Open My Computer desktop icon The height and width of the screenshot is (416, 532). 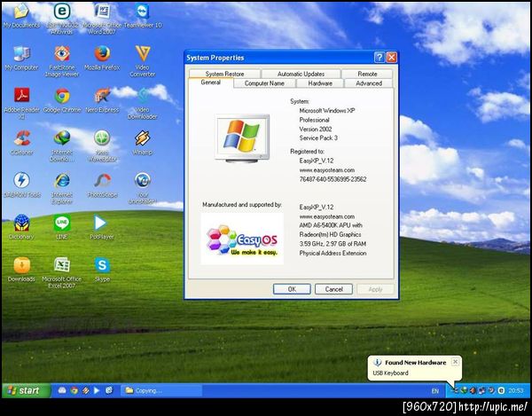point(21,58)
